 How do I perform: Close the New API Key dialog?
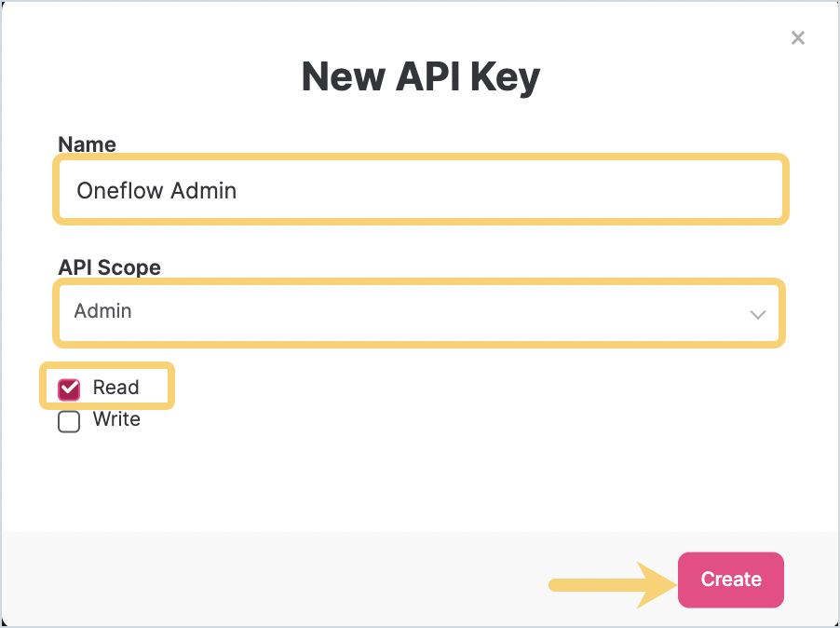(x=797, y=38)
